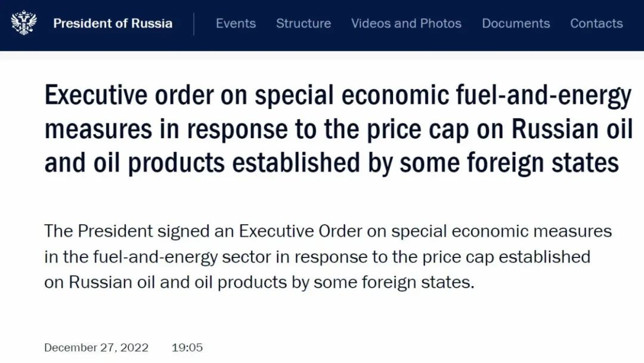Navigate to the Contacts page
644x363 pixels.
coord(596,23)
